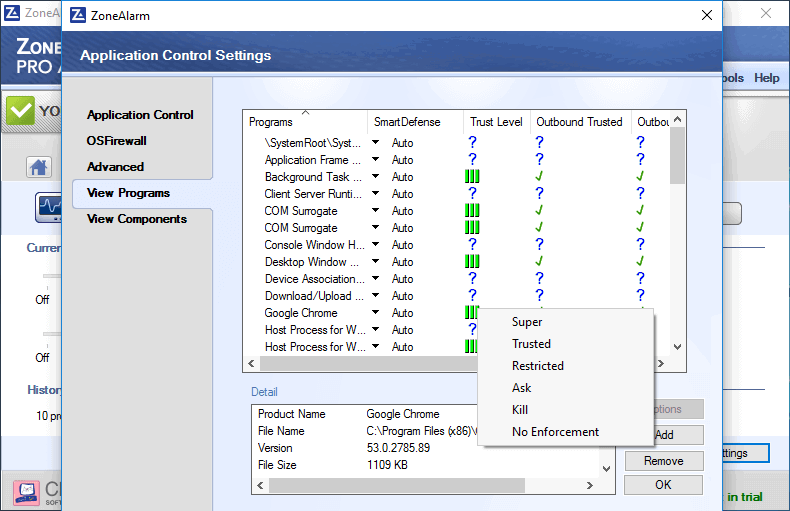Click the Detail version value 53.0.2785.89
Viewport: 790px width, 511px height.
tap(398, 448)
